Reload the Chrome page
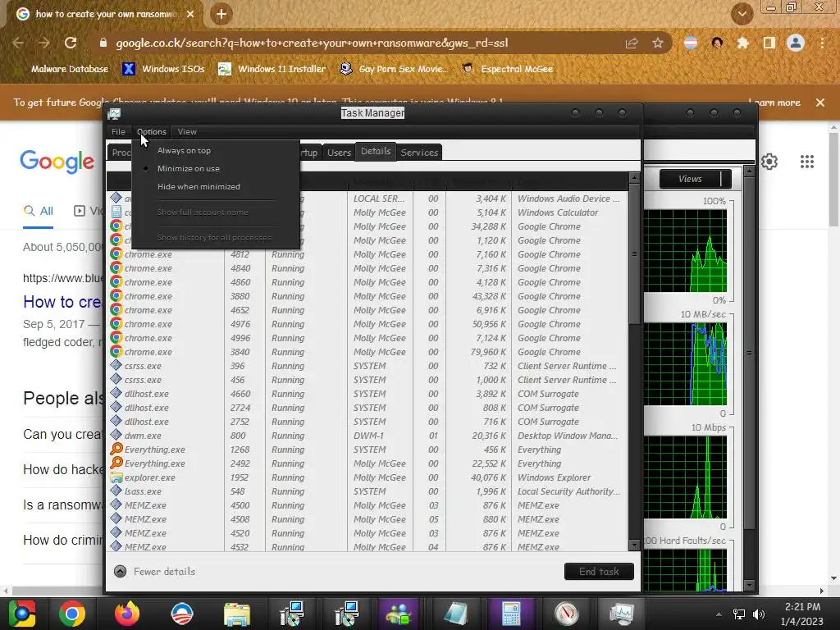 pos(71,43)
